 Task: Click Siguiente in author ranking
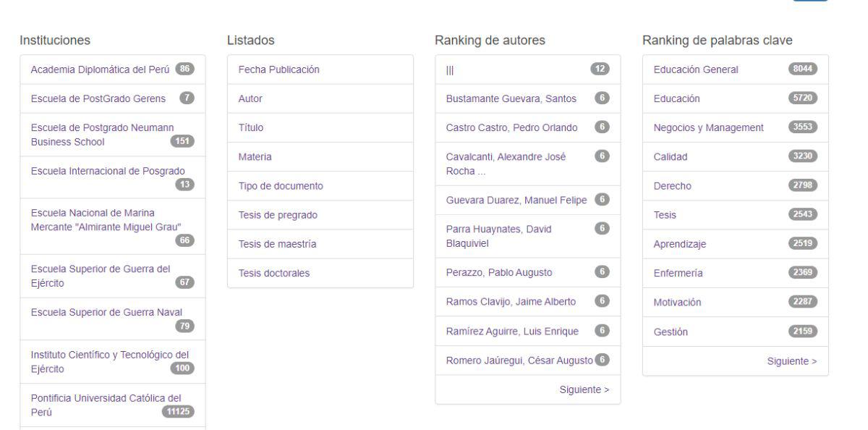point(584,389)
